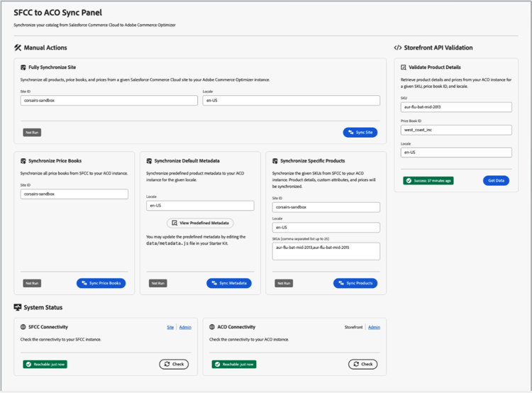The height and width of the screenshot is (393, 532).
Task: Click the Manual Actions heading
Action: (45, 48)
